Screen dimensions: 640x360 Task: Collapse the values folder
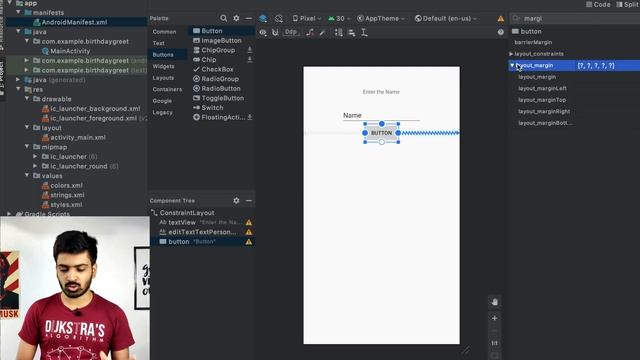(27, 176)
